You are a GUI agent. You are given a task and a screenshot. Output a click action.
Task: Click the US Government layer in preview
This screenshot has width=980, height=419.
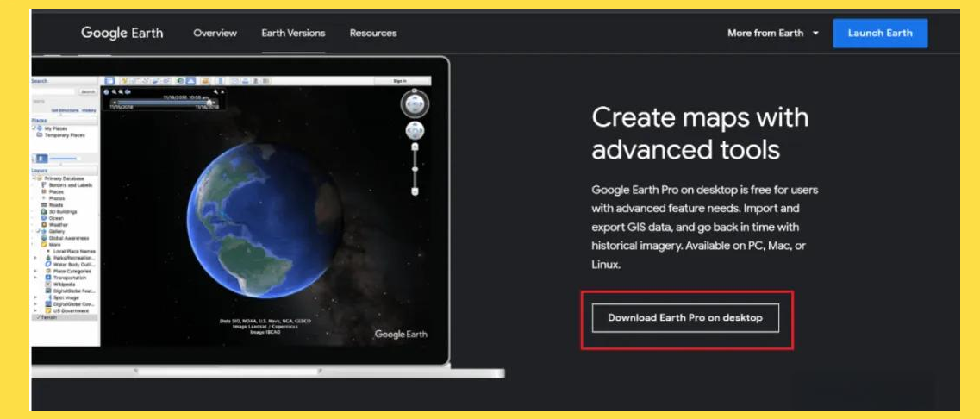tap(67, 310)
